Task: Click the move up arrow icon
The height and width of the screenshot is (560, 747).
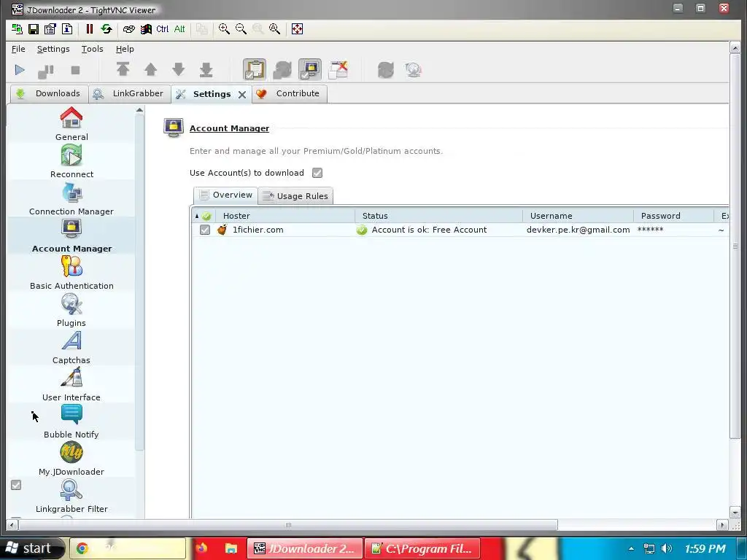Action: tap(150, 69)
